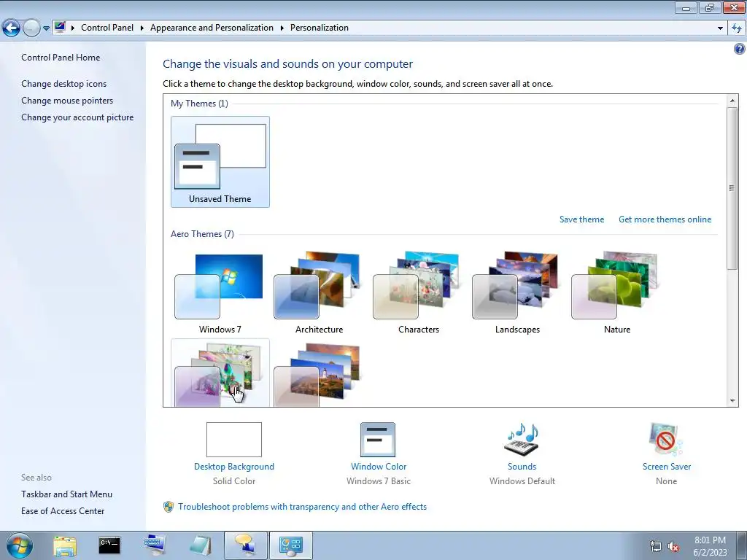Click Get more themes online
Screen dimensions: 747x560
click(665, 219)
